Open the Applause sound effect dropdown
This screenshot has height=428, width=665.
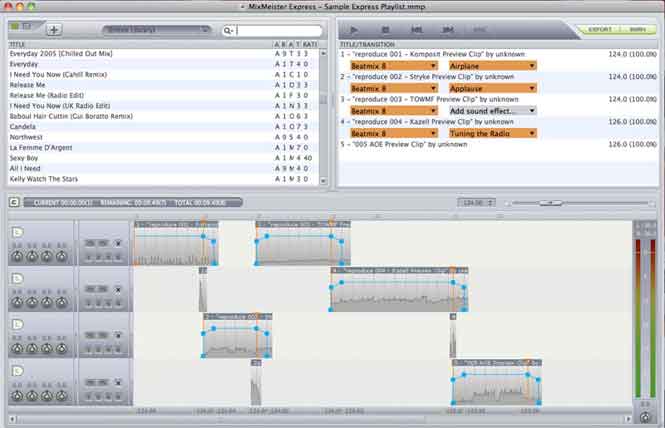click(x=492, y=88)
